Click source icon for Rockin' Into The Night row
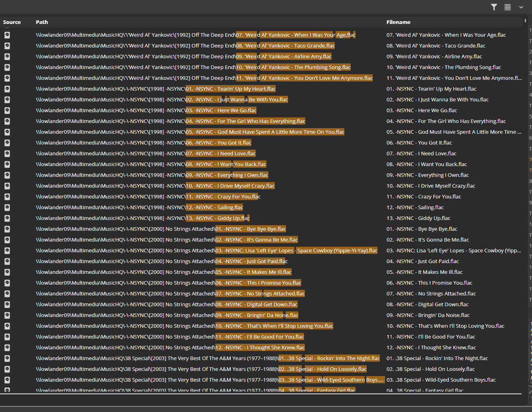Viewport: 532px width, 412px height. (x=7, y=359)
